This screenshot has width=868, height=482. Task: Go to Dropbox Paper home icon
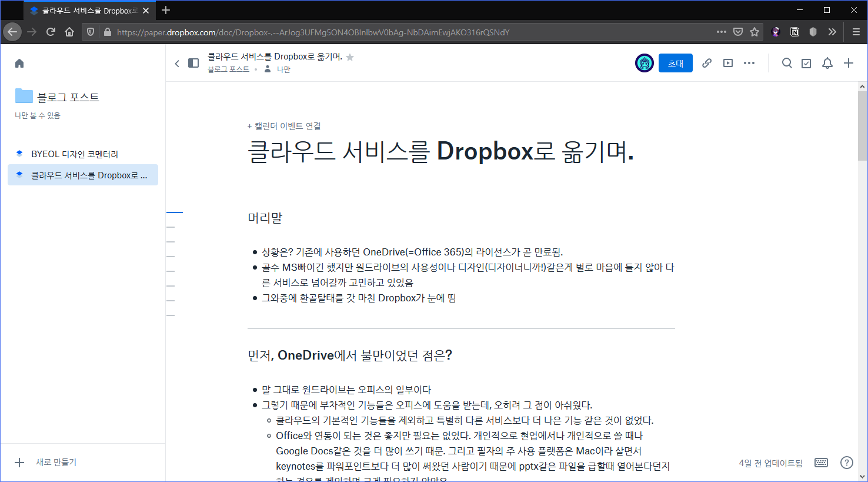click(x=19, y=64)
